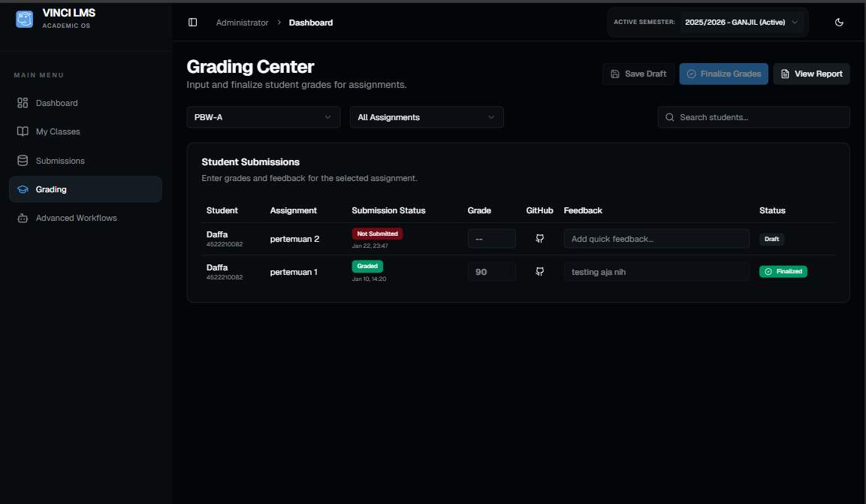Click the Save Draft button
The image size is (866, 504).
tap(638, 74)
